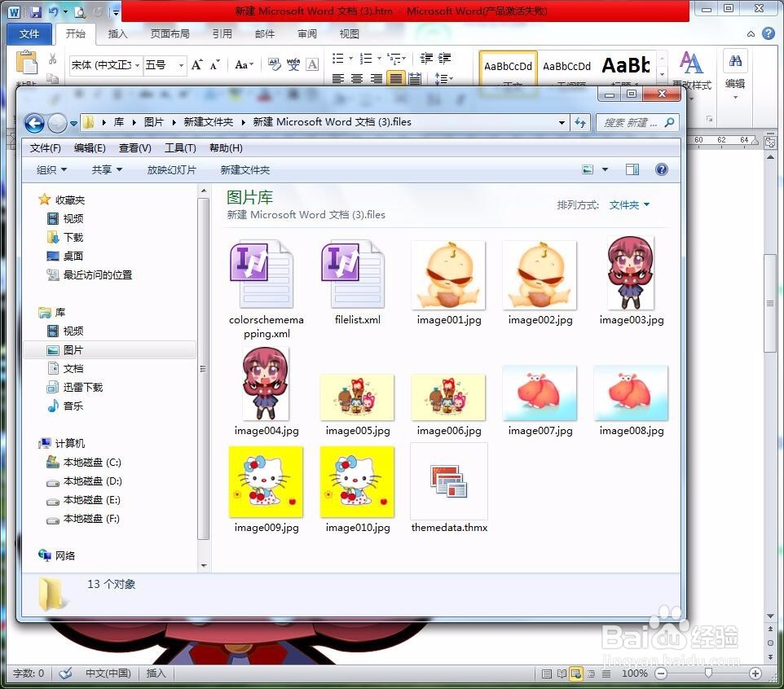The image size is (784, 689).
Task: Click the Grow Font icon in Word ribbon
Action: [x=197, y=64]
